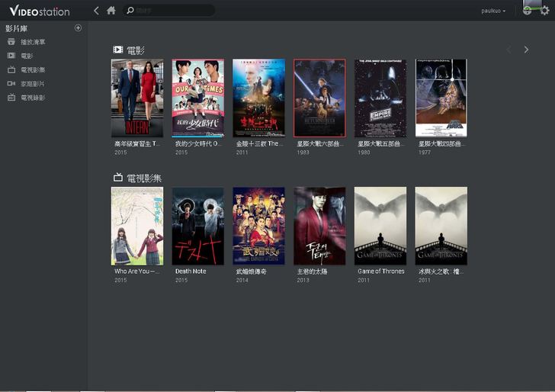
Task: Open 冰與火之歌 series poster
Action: (441, 226)
